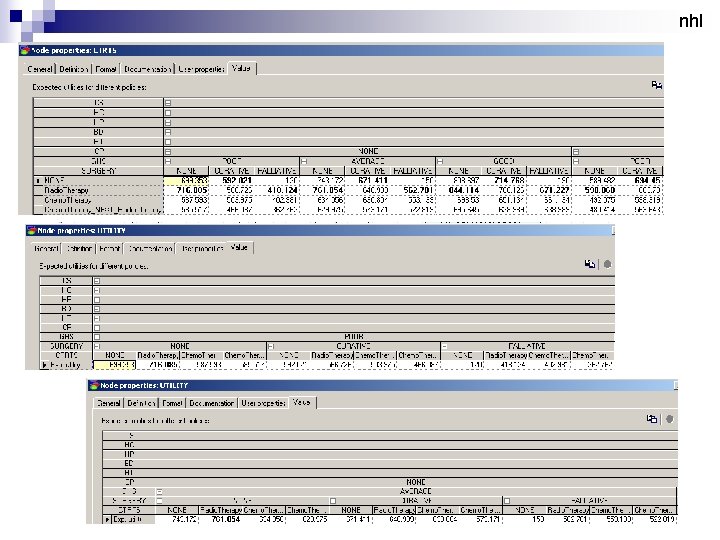Click the 150 value in the AVERAGE UTILITY window
This screenshot has height=540, width=720.
click(538, 519)
